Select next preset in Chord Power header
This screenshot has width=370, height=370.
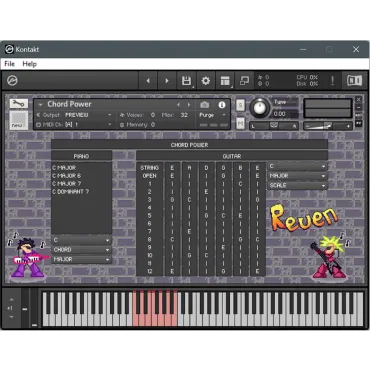[189, 105]
